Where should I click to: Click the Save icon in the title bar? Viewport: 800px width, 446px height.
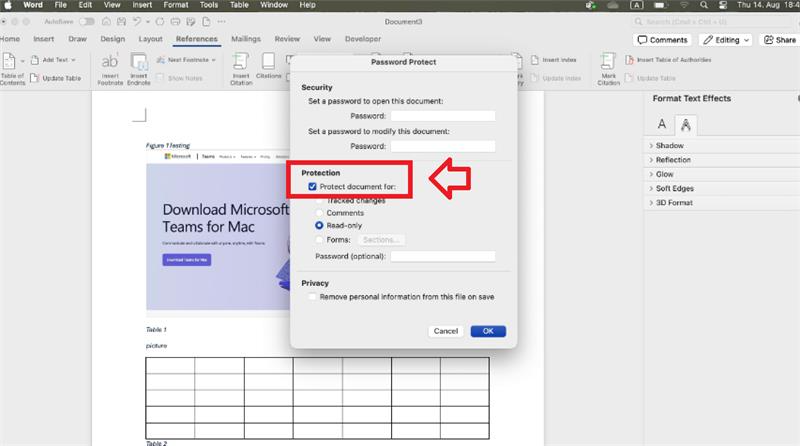[121, 21]
